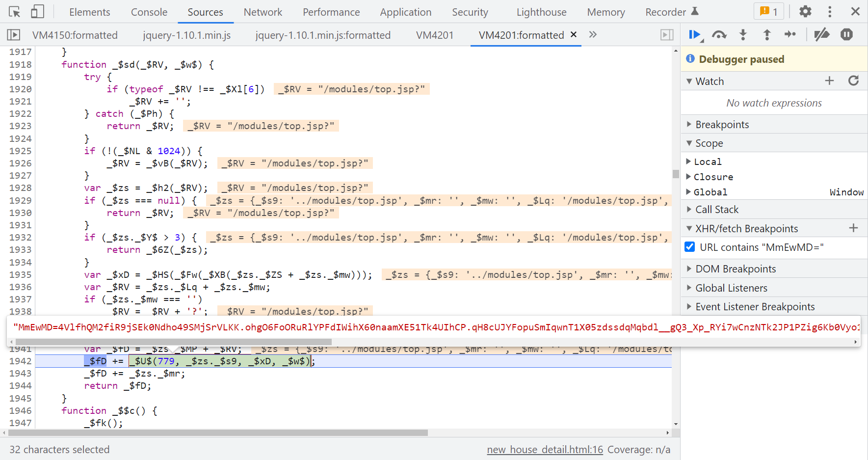Show more source tabs chevron

593,34
